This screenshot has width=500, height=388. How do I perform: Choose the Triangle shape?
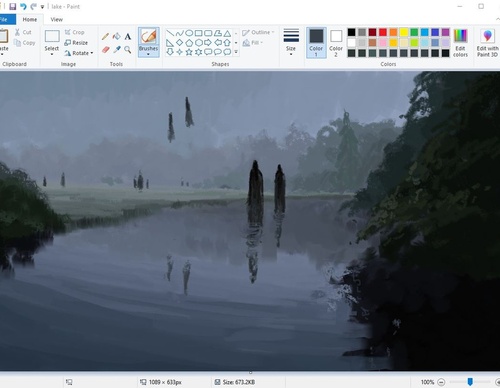point(227,33)
